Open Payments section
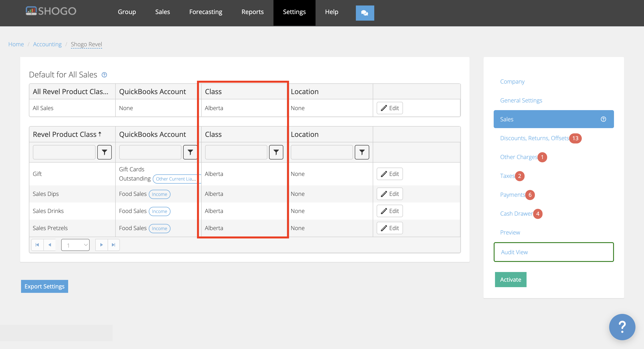This screenshot has width=644, height=349. click(x=513, y=195)
